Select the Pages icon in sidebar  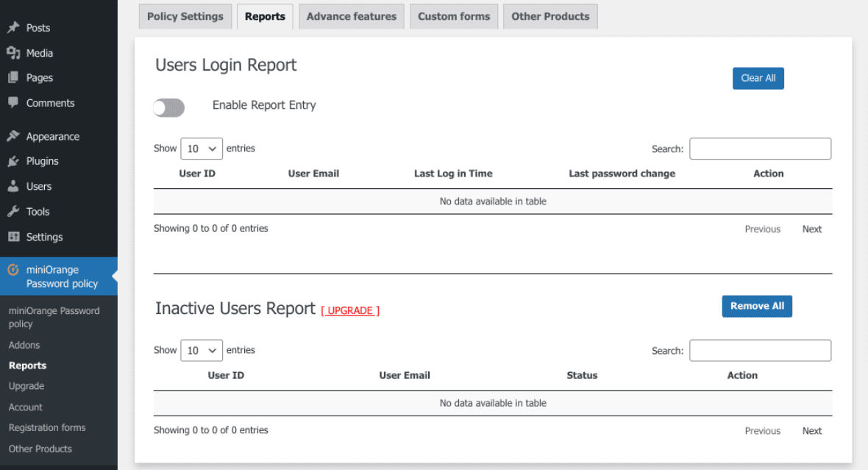click(x=13, y=77)
